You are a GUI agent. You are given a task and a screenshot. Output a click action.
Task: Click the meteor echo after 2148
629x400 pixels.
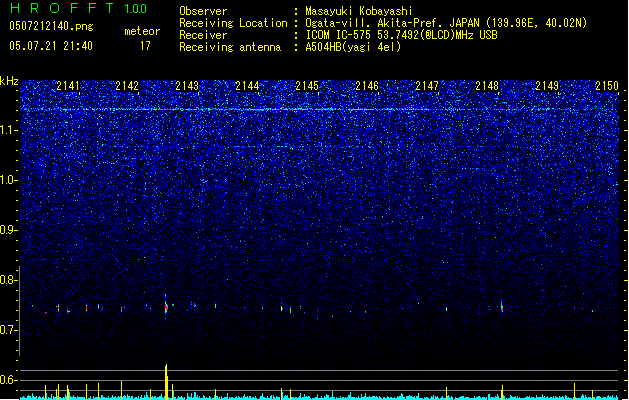[501, 307]
